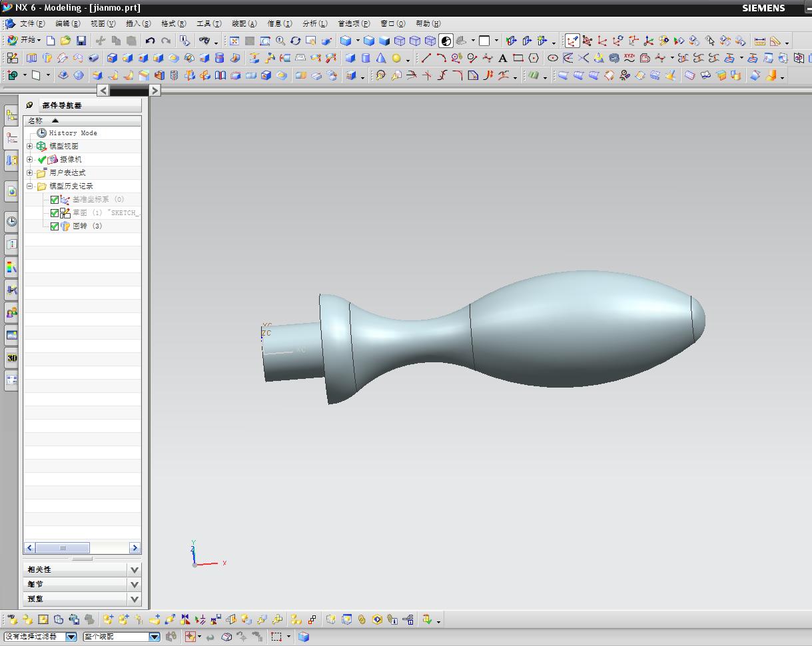Image resolution: width=812 pixels, height=646 pixels.
Task: Click the Measure distance ruler icon
Action: pyautogui.click(x=760, y=41)
